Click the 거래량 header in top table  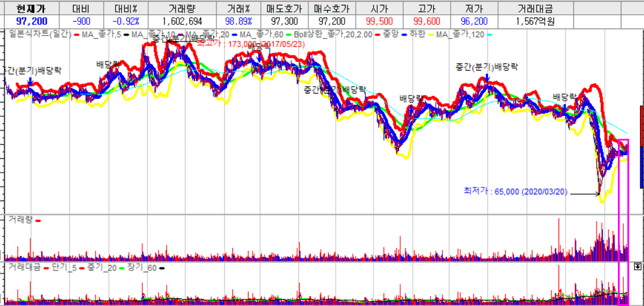(181, 8)
